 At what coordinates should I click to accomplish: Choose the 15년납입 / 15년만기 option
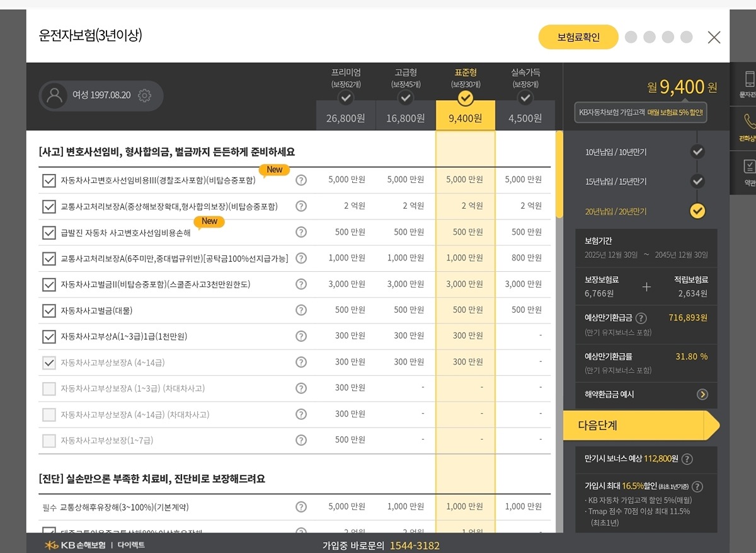click(697, 181)
